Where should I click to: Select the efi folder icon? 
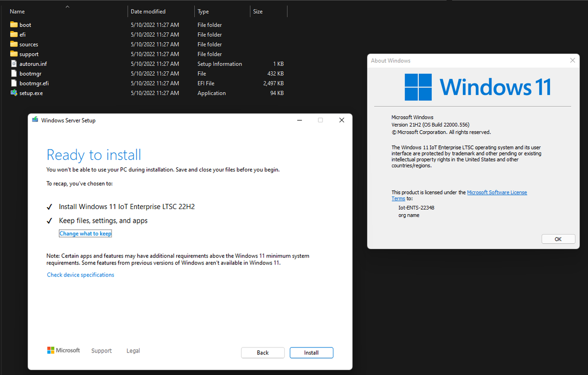(14, 35)
